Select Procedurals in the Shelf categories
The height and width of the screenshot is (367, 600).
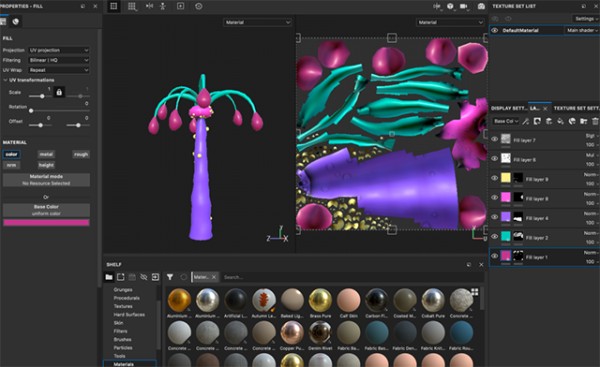126,298
